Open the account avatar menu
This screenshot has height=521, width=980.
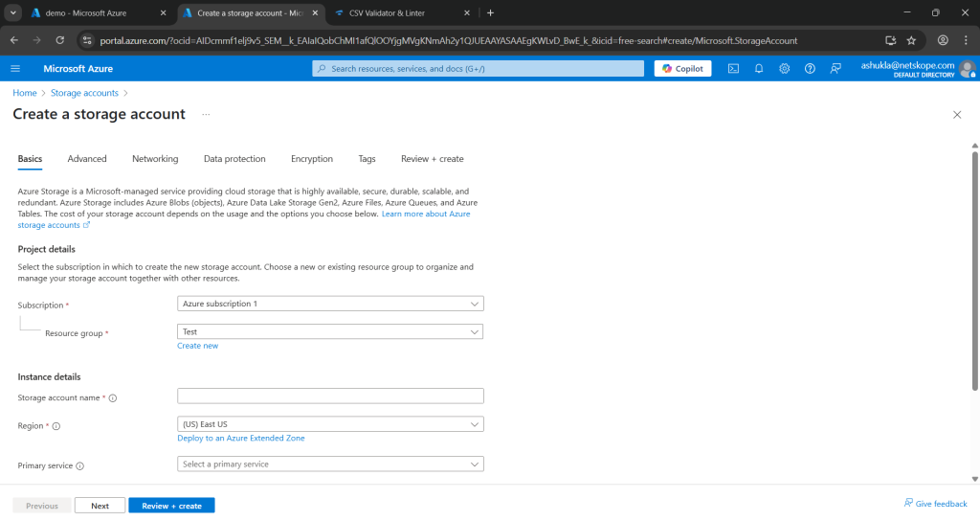click(x=969, y=69)
